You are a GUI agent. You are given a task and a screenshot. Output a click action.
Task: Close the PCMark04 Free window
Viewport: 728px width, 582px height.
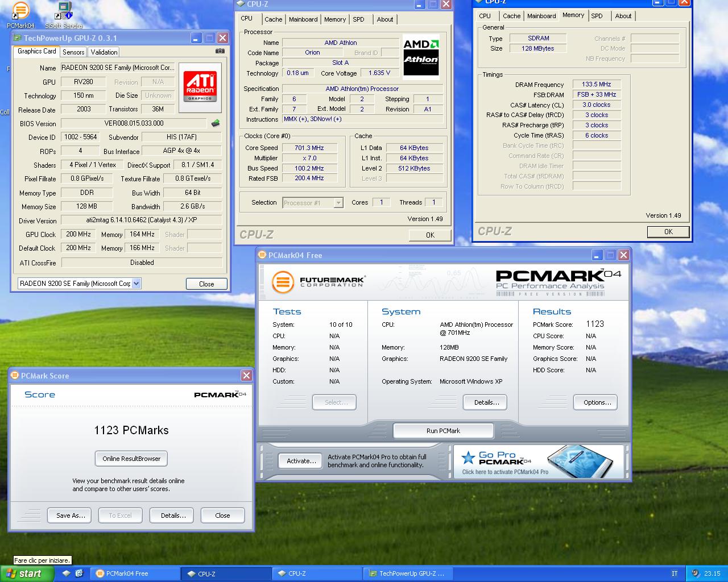point(623,255)
